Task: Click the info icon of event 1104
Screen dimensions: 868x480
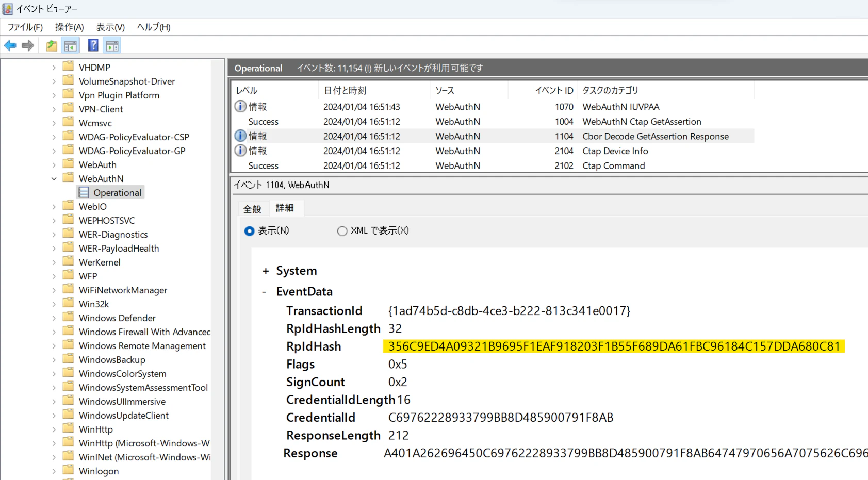Action: pyautogui.click(x=240, y=136)
